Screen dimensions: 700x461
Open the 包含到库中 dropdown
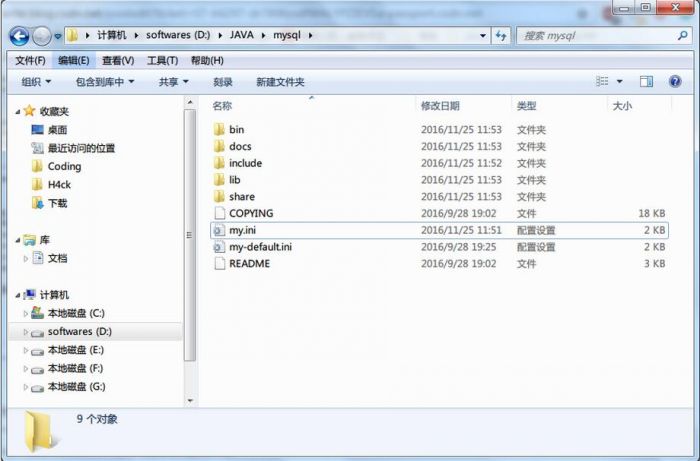click(x=105, y=82)
